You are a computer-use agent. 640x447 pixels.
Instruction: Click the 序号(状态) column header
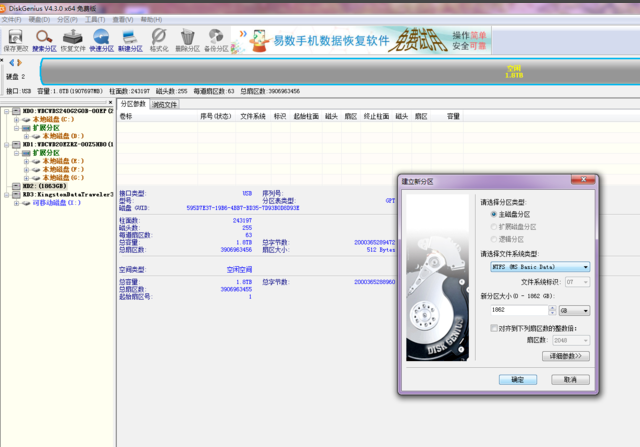(216, 116)
